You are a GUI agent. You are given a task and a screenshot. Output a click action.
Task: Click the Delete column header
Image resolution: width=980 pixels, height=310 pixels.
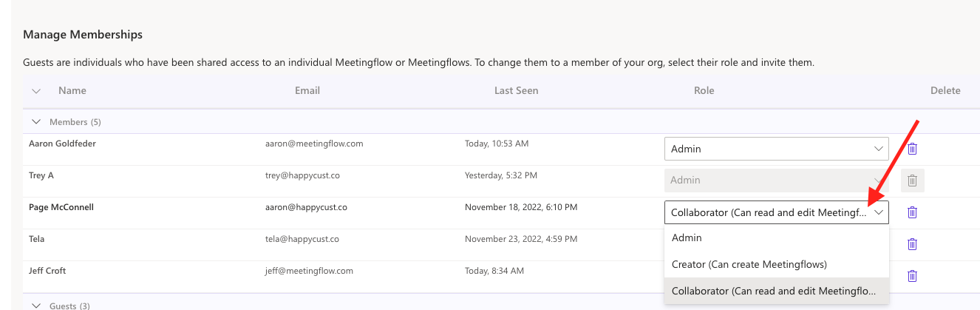[945, 90]
